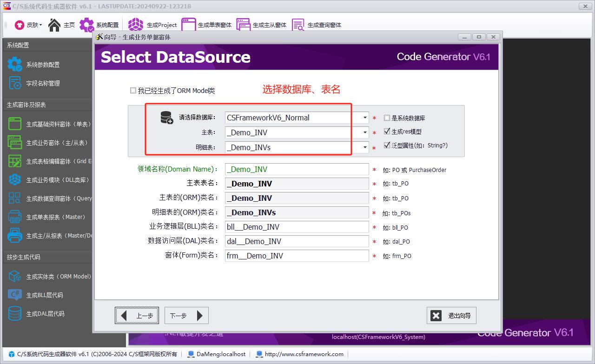
Task: Expand the 明细表 dropdown arrow
Action: (x=365, y=147)
